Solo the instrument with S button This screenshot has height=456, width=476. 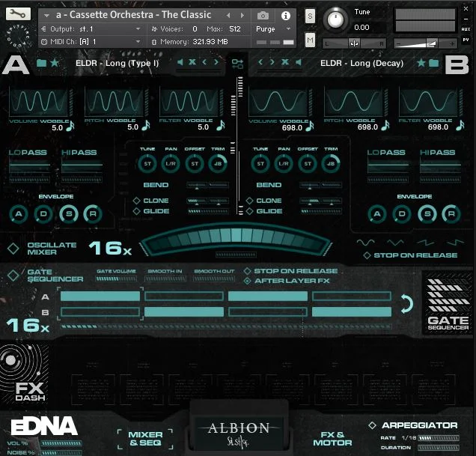point(310,16)
